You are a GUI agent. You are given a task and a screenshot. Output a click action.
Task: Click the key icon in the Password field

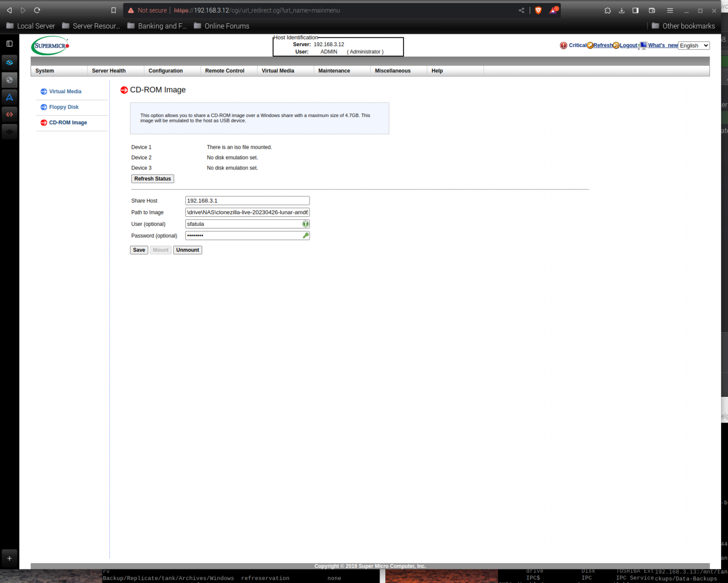click(306, 236)
